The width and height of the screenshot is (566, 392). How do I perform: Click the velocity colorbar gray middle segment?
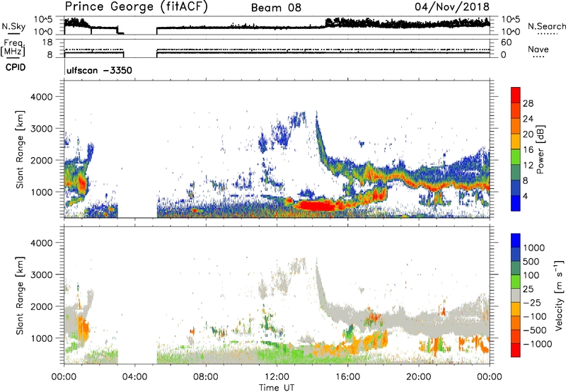pyautogui.click(x=516, y=295)
